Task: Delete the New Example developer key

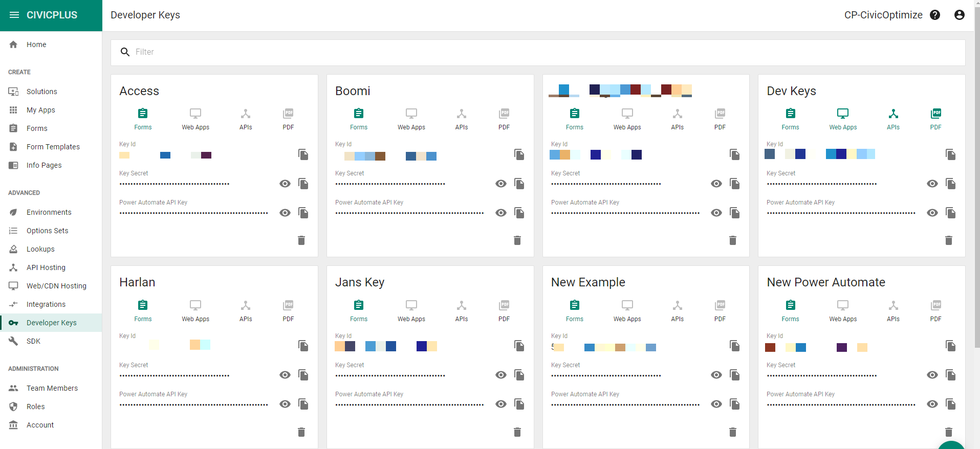Action: pos(733,432)
